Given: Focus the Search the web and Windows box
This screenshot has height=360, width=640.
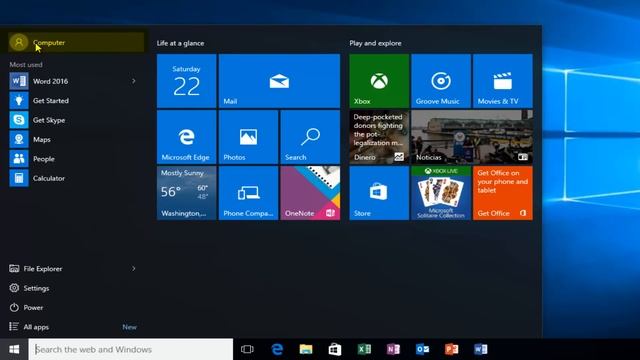Looking at the screenshot, I should point(131,349).
